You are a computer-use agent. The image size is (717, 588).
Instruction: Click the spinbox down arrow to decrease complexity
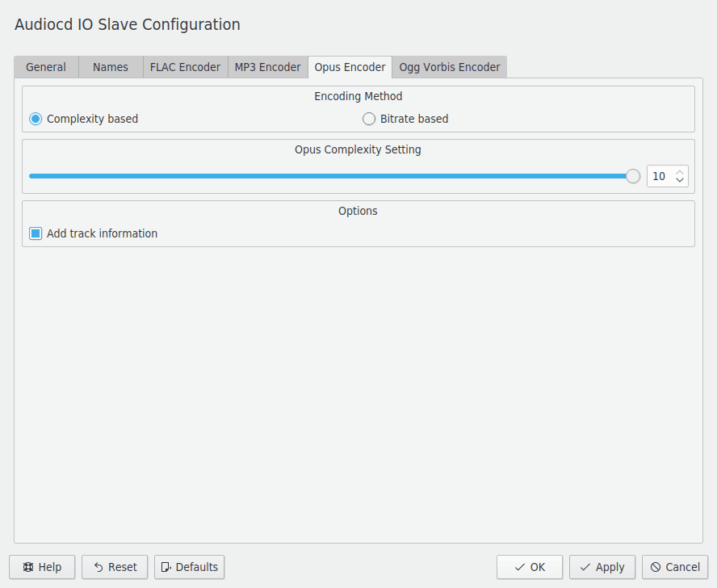click(681, 181)
